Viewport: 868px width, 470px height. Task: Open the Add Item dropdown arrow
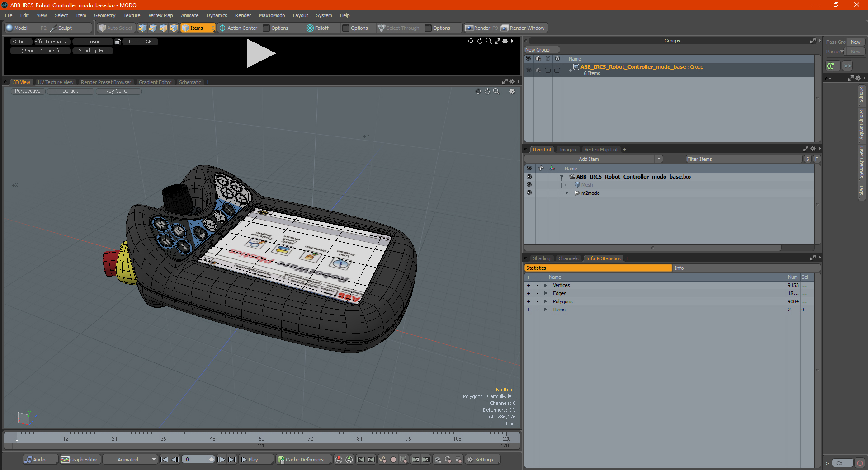click(659, 159)
